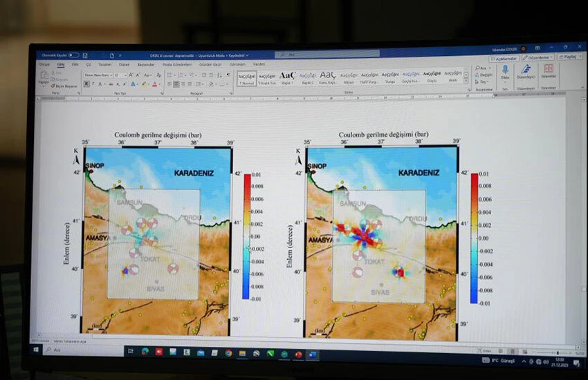The image size is (588, 380).
Task: Click the Açıklamalar comments button
Action: [504, 58]
